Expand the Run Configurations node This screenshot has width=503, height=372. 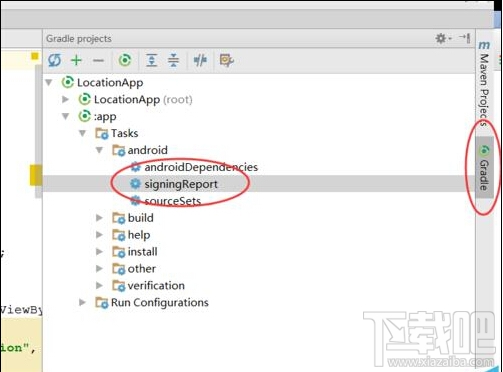[x=82, y=303]
